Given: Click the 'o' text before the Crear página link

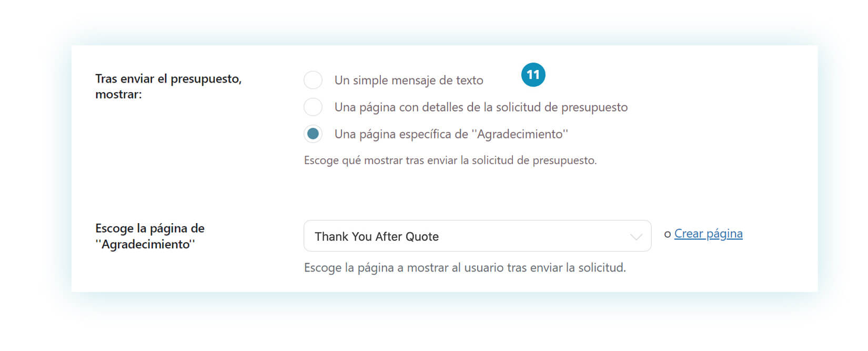Looking at the screenshot, I should (x=668, y=234).
